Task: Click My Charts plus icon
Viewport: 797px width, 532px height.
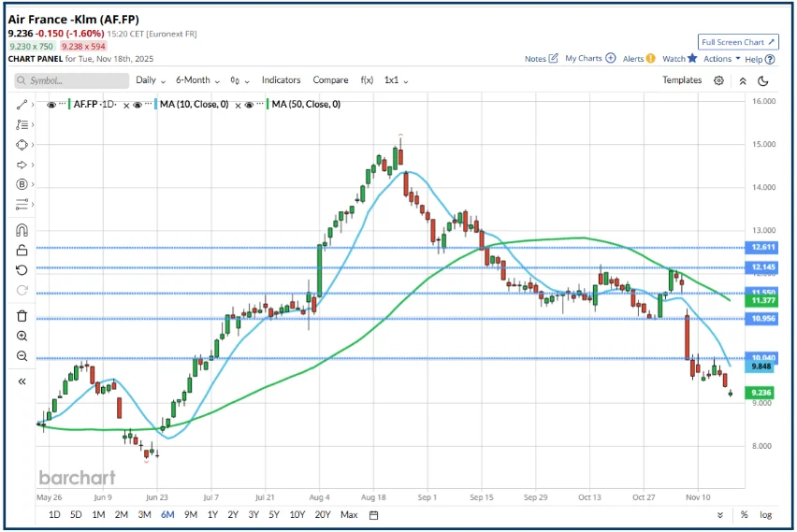Action: (611, 58)
